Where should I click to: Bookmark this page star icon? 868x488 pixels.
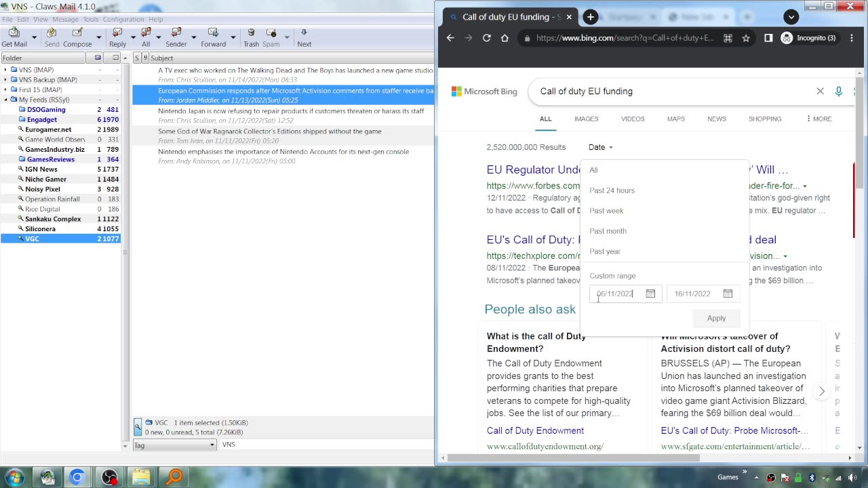click(746, 38)
